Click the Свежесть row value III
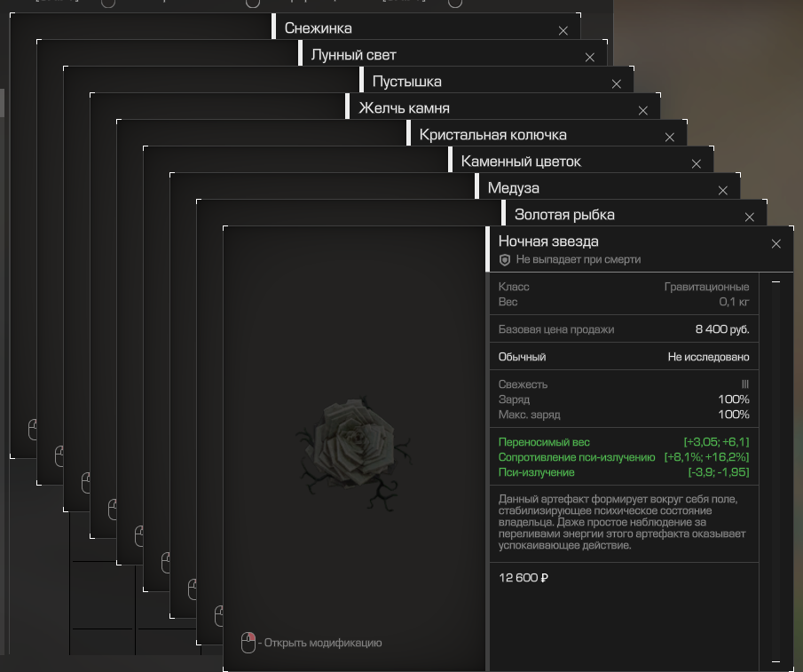The width and height of the screenshot is (803, 672). pyautogui.click(x=745, y=384)
